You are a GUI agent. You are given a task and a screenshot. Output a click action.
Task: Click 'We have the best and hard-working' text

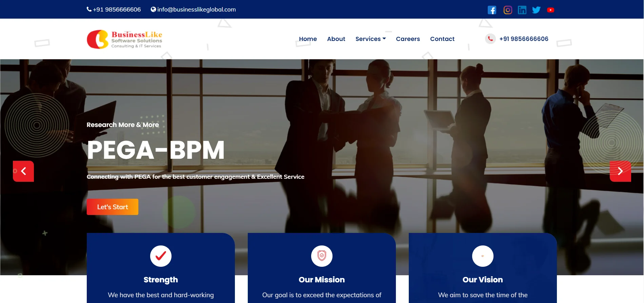(161, 295)
